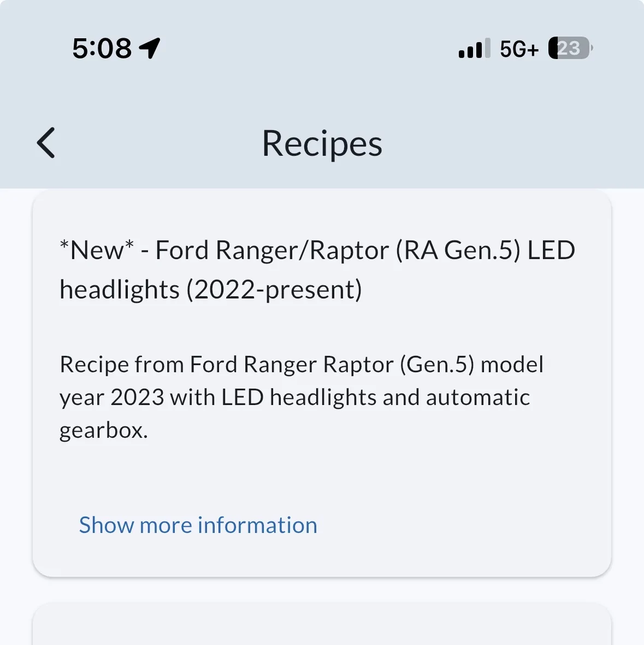Click the word "gearbox." in the description
This screenshot has height=645, width=644.
click(104, 431)
